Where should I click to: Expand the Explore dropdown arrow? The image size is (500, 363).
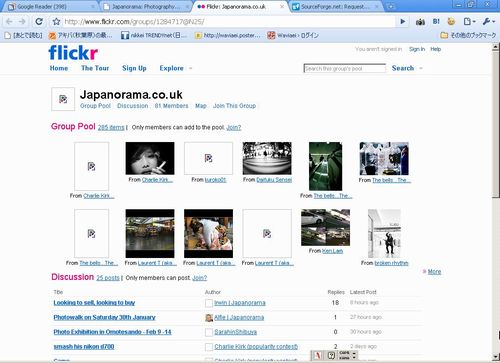[x=191, y=68]
